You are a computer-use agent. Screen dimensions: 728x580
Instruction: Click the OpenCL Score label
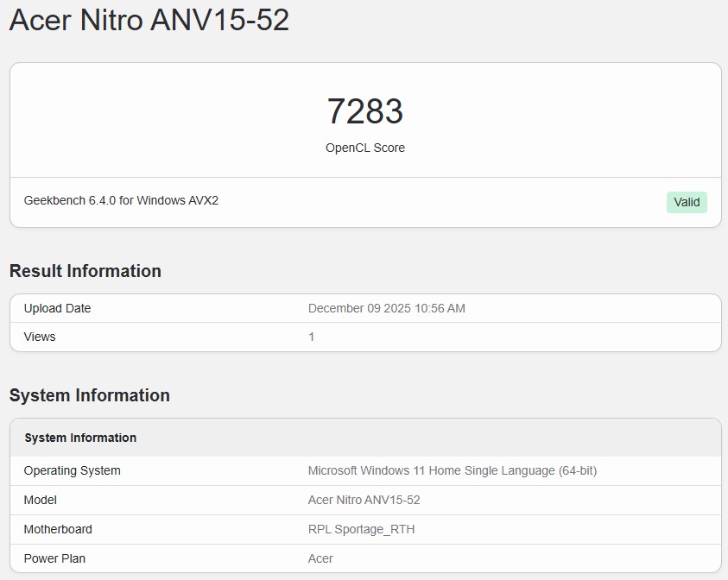tap(364, 148)
